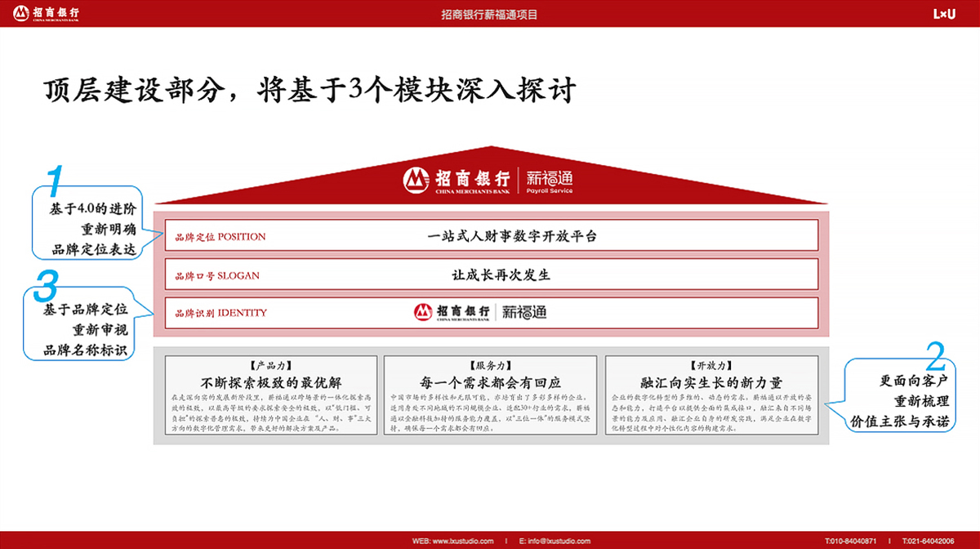The height and width of the screenshot is (549, 980).
Task: Click the slogan text 让成长再次发生
Action: click(501, 274)
